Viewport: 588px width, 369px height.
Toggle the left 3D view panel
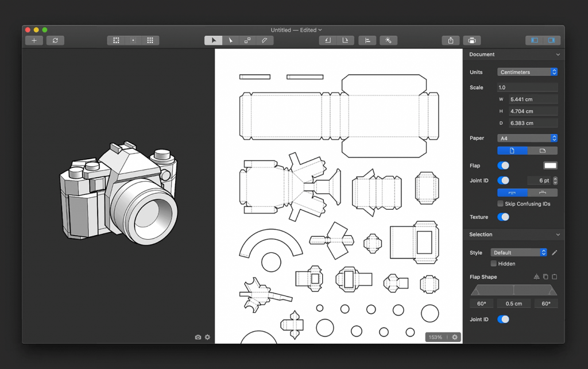coord(535,41)
